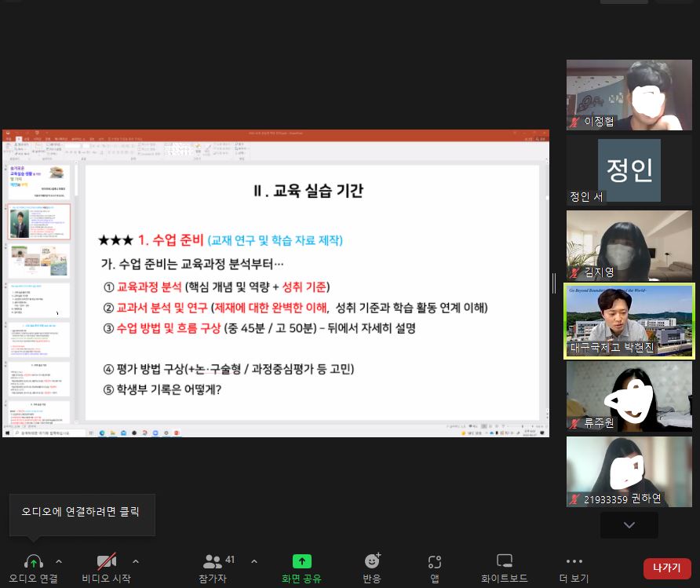Select 류주원 participant video tile
Viewport: 700px width, 588px height.
(629, 396)
